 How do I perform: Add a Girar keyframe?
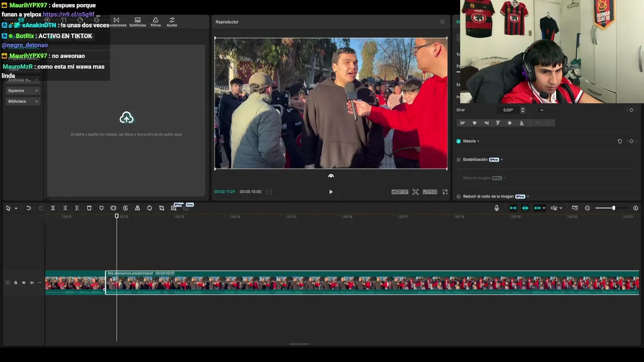pos(631,110)
